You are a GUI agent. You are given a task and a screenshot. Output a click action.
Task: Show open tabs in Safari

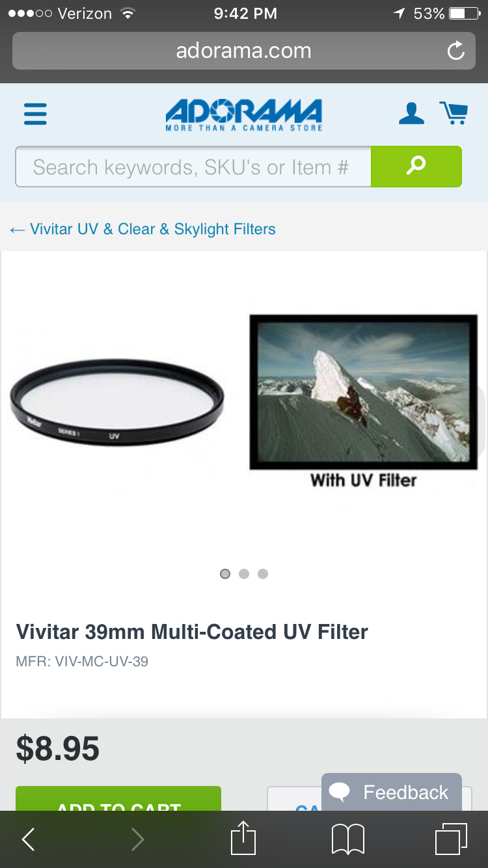(451, 839)
